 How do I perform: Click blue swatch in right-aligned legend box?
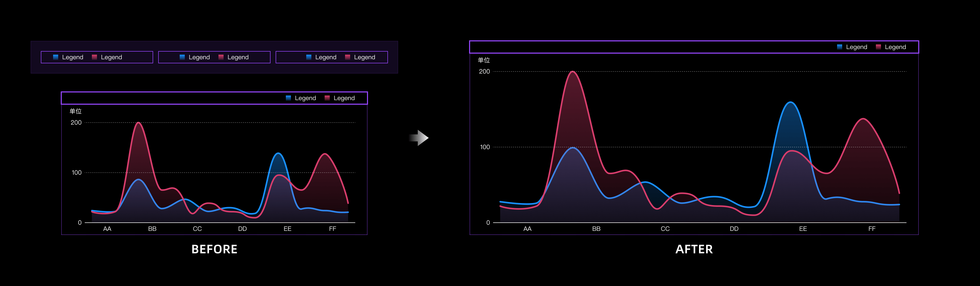309,57
